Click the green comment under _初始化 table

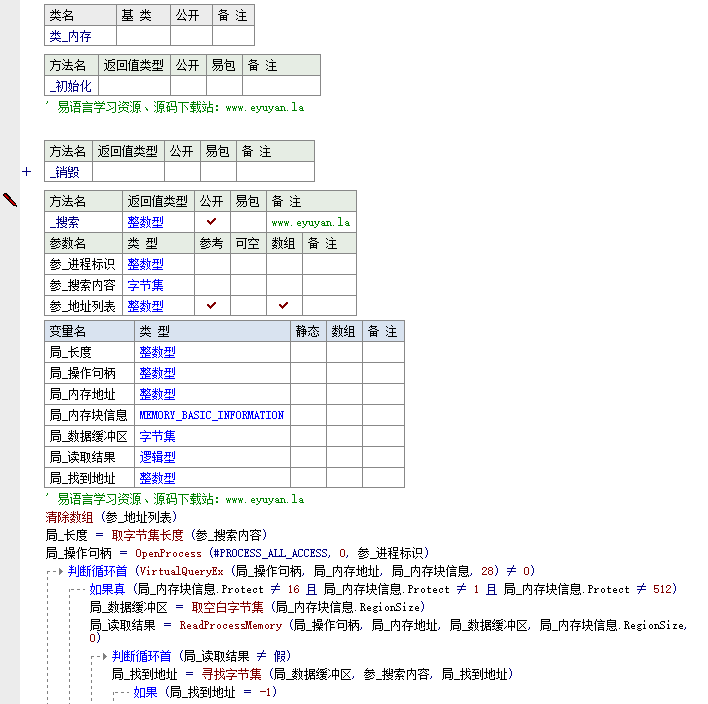coord(175,107)
